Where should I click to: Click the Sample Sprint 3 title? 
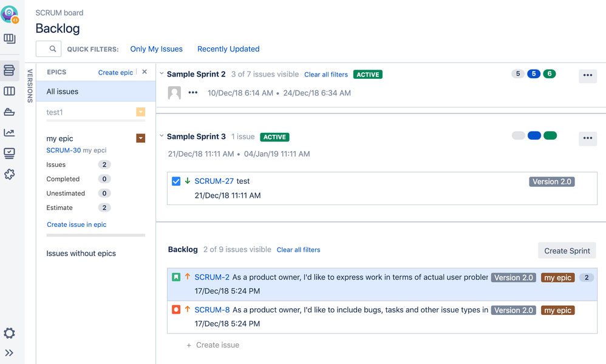[196, 136]
